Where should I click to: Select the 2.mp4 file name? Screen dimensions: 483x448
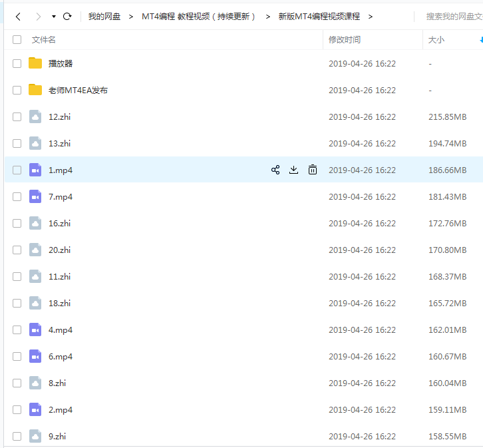pos(61,410)
